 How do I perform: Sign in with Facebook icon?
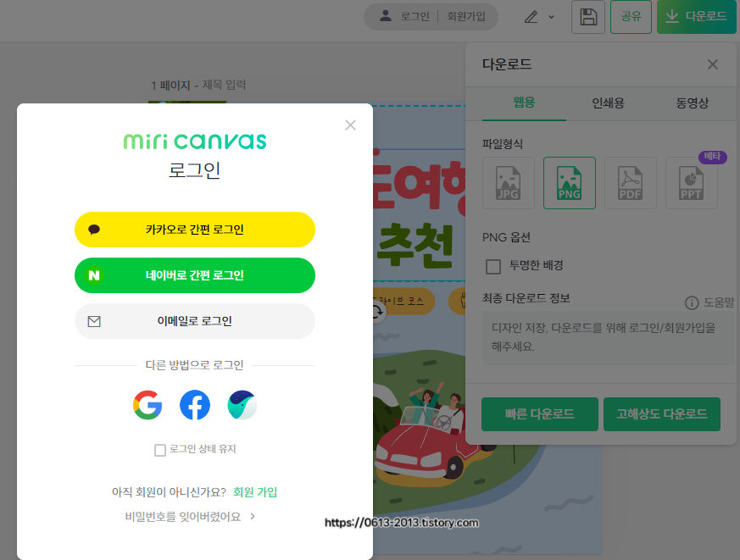pos(195,405)
